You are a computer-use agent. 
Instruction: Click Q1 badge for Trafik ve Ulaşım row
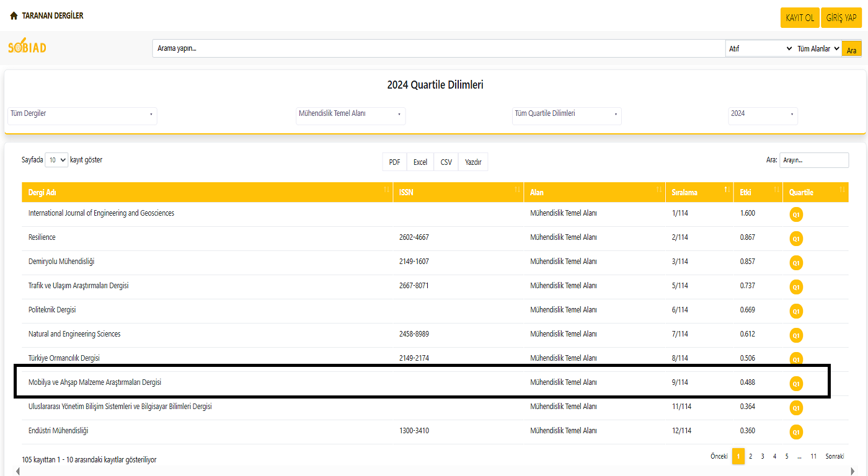click(796, 287)
